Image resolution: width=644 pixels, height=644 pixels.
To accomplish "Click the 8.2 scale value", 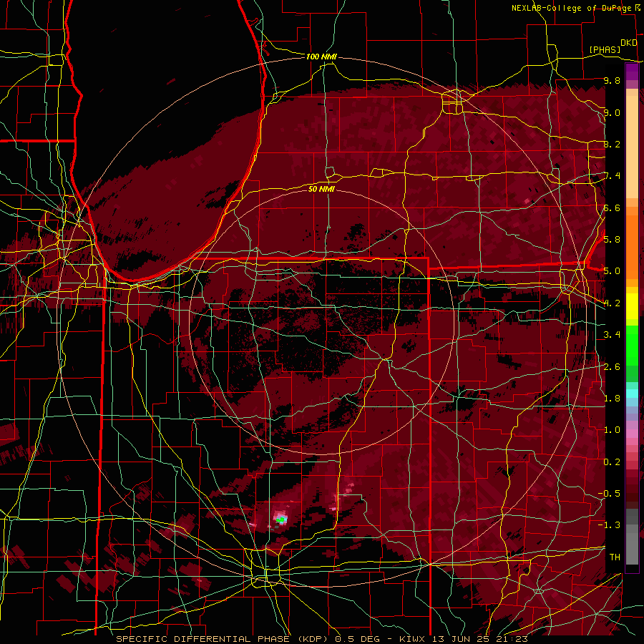I will (x=612, y=144).
